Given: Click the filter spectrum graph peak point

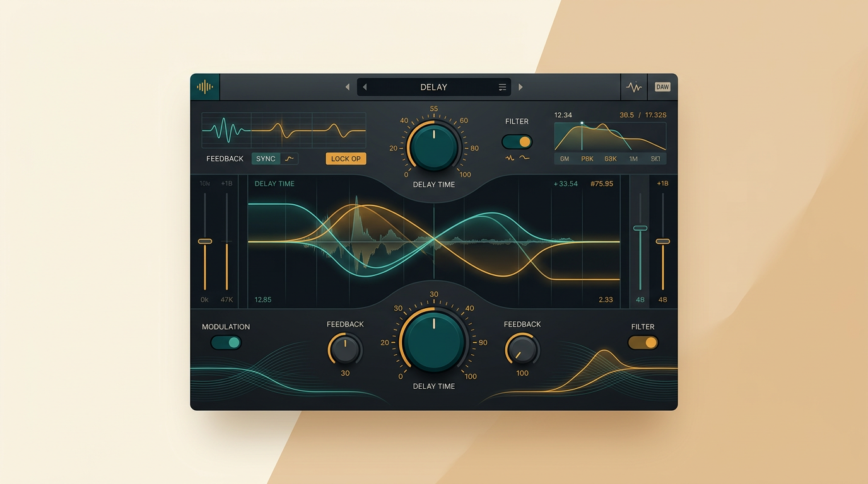Looking at the screenshot, I should [582, 124].
